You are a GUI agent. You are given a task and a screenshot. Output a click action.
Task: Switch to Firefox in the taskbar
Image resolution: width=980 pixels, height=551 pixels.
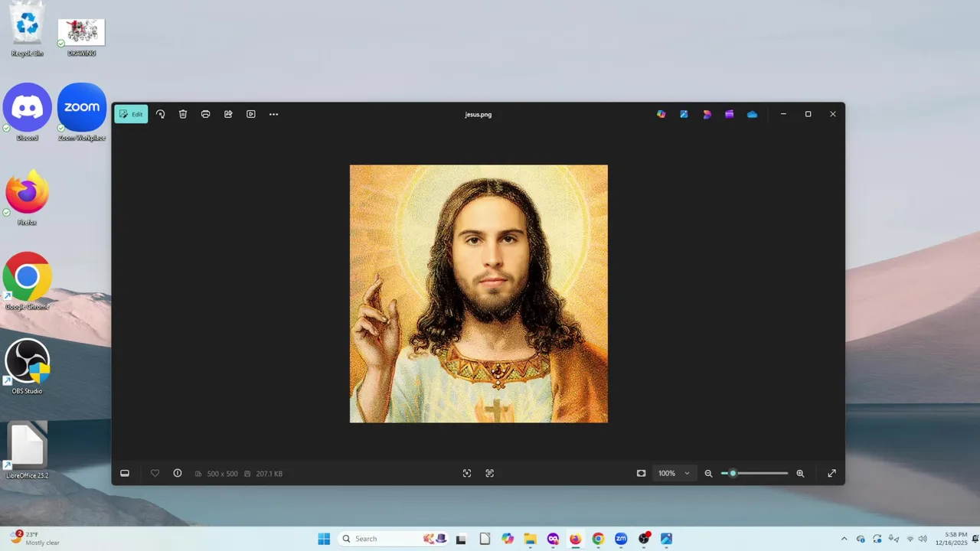tap(575, 539)
